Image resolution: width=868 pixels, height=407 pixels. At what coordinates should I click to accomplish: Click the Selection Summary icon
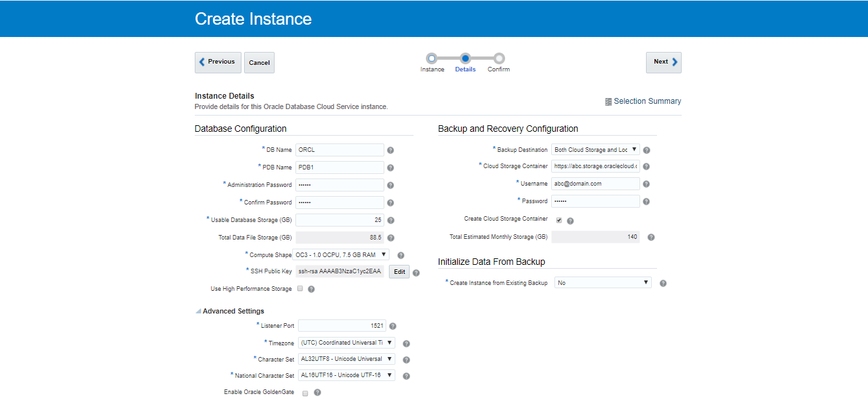pos(608,101)
